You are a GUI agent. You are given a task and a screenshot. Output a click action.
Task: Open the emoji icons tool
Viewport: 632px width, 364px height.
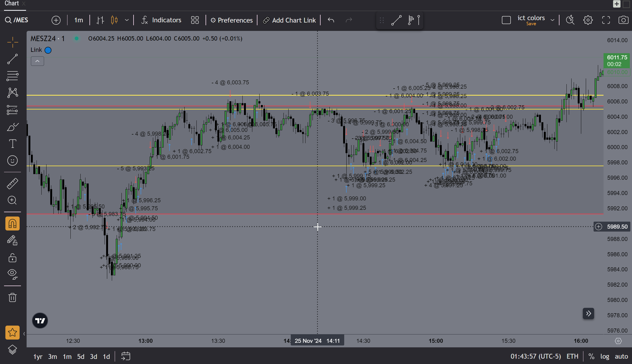pos(12,161)
